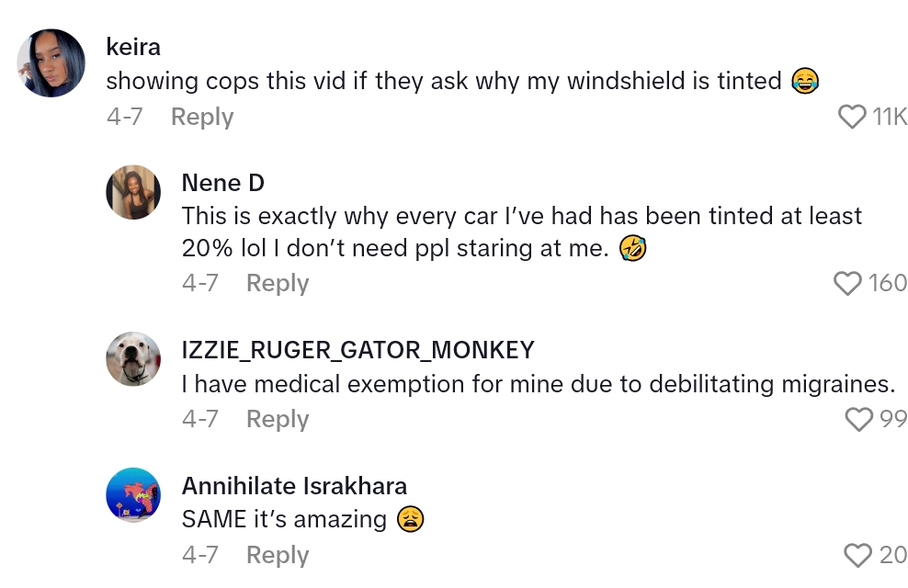
Task: Click Annihilate Israkhara's profile avatar
Action: 134,494
